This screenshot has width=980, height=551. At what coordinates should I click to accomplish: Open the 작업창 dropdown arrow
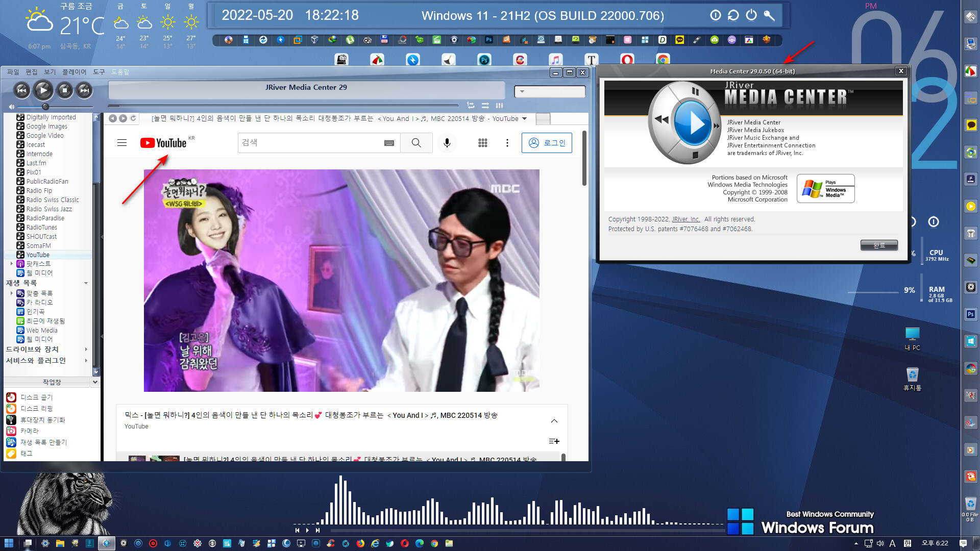click(95, 382)
